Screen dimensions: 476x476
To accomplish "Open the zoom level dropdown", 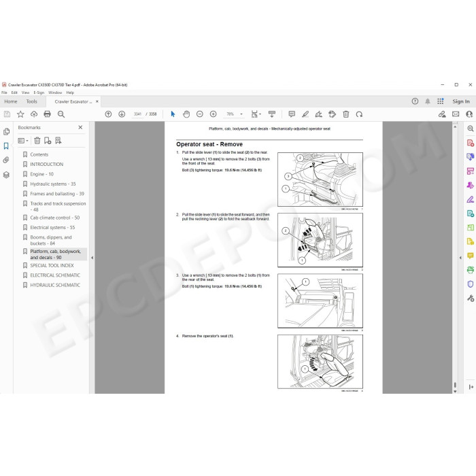I will click(x=241, y=114).
